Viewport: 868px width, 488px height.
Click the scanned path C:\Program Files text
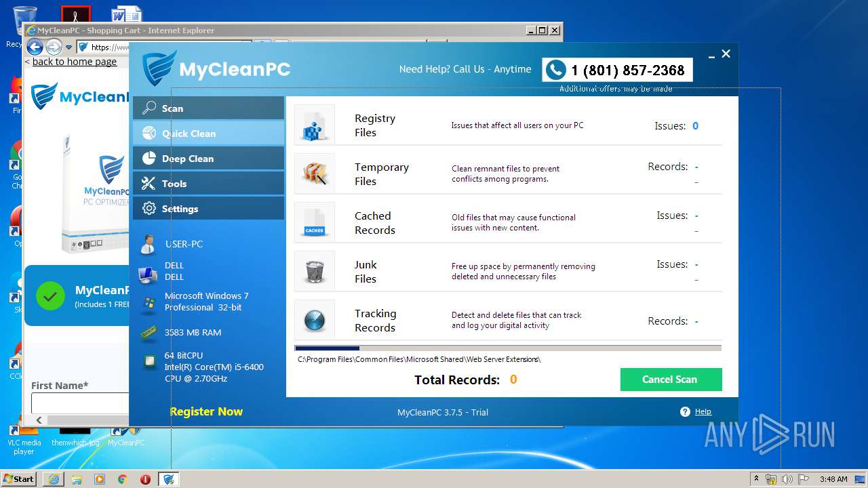tap(419, 359)
